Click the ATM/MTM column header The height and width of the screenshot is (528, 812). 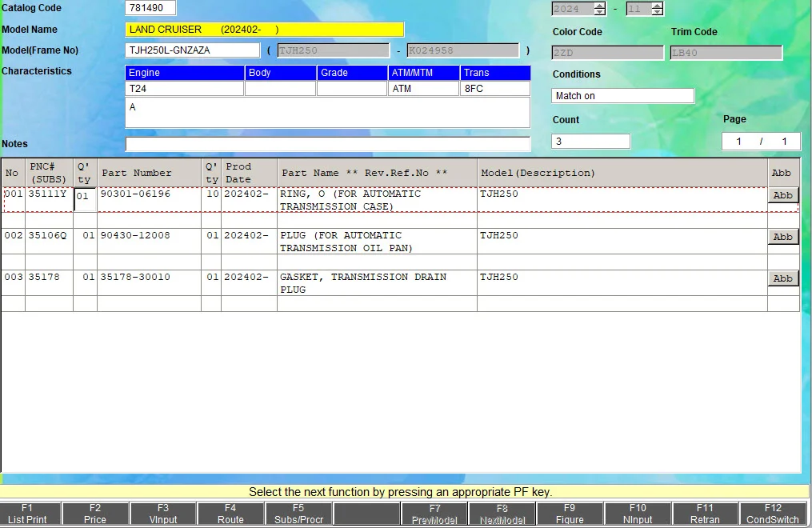click(x=424, y=73)
